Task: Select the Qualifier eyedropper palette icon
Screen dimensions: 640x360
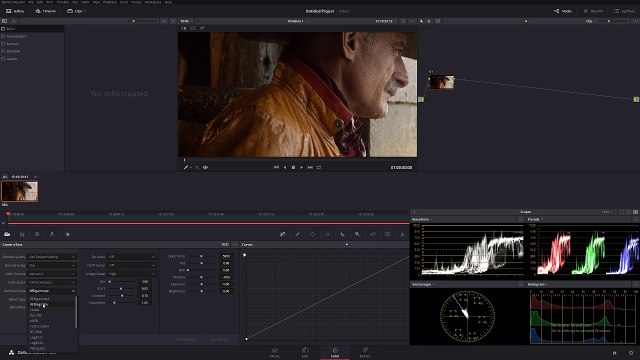Action: point(298,234)
